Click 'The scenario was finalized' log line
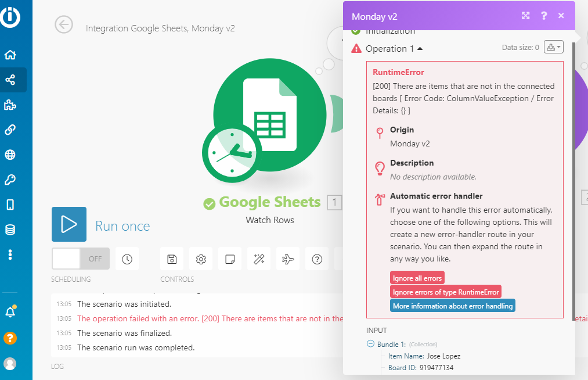 [124, 333]
